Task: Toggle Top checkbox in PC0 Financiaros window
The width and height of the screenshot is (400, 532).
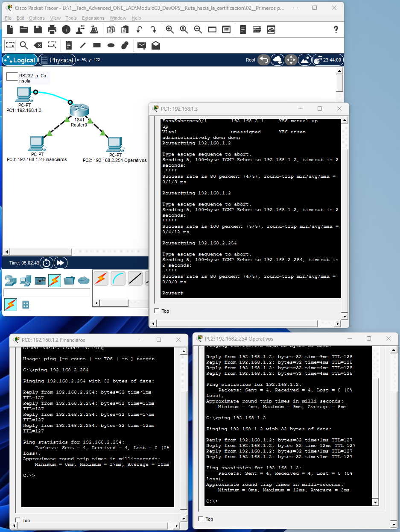Action: [x=18, y=520]
